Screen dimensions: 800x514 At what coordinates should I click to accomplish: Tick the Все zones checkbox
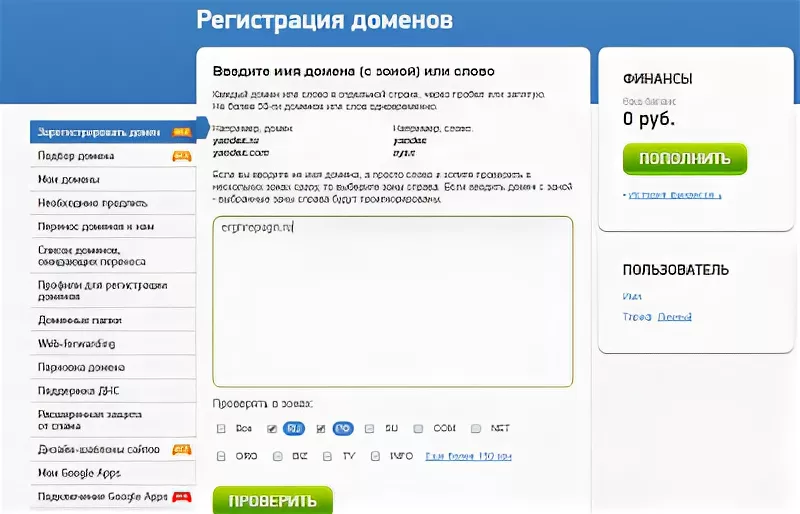pyautogui.click(x=221, y=429)
